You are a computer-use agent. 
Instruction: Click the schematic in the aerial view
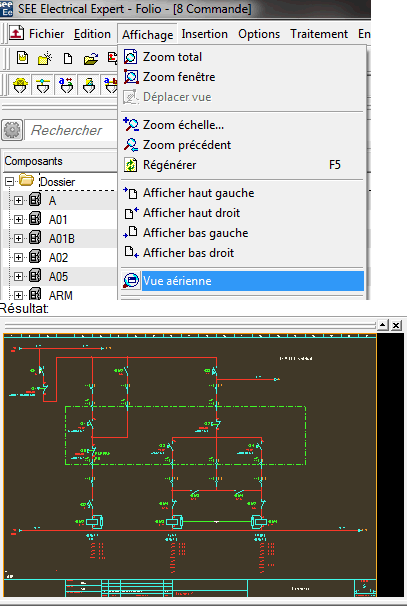click(x=190, y=465)
